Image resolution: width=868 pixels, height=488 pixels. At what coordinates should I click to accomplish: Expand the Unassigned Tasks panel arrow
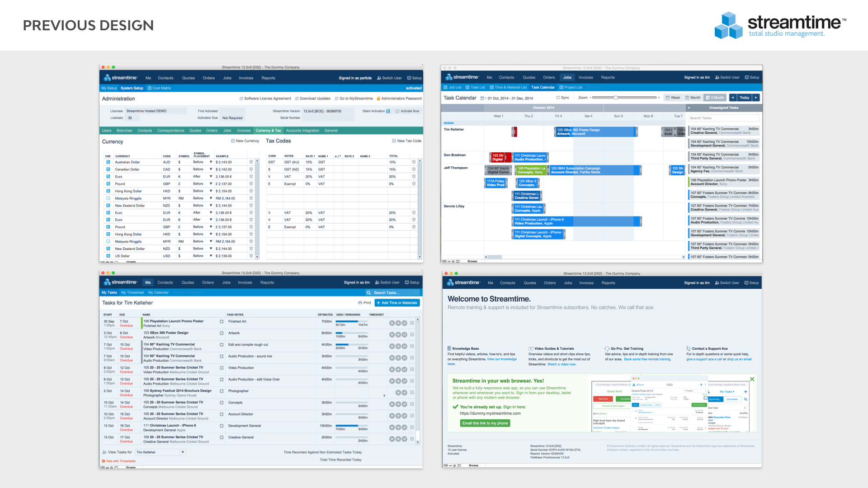[x=689, y=108]
